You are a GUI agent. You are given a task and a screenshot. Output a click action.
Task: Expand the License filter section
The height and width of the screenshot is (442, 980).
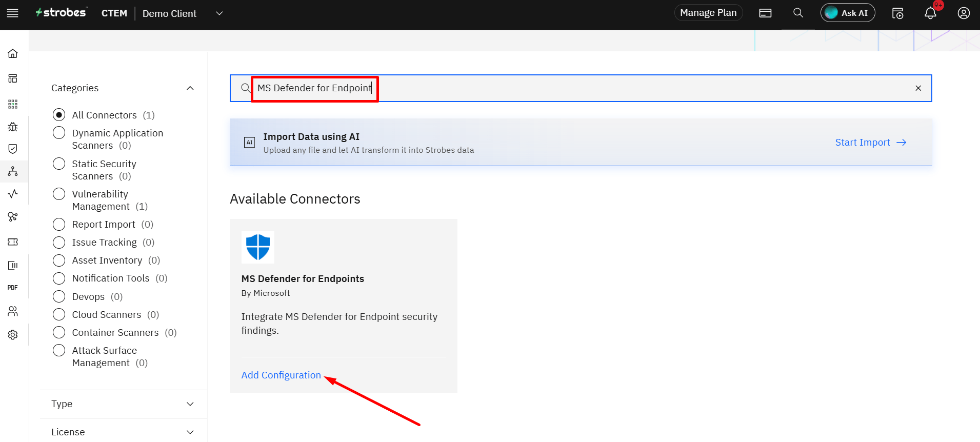[x=123, y=432]
